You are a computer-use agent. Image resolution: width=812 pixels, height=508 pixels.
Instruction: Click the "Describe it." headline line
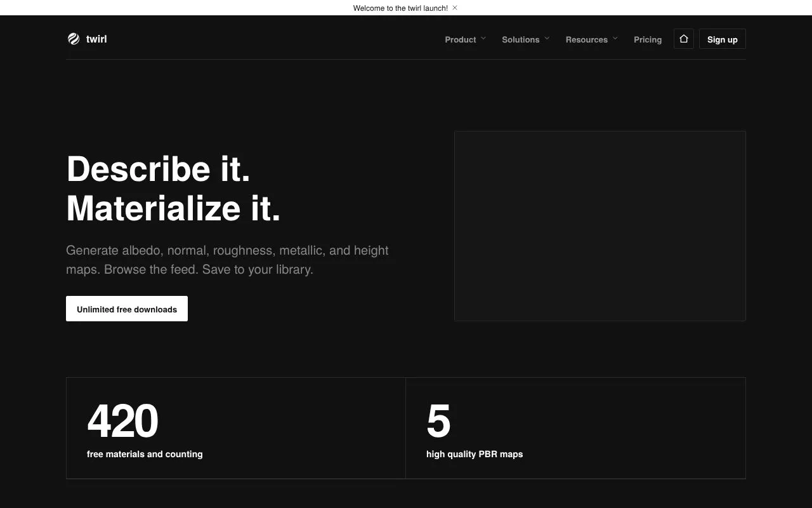(x=159, y=169)
